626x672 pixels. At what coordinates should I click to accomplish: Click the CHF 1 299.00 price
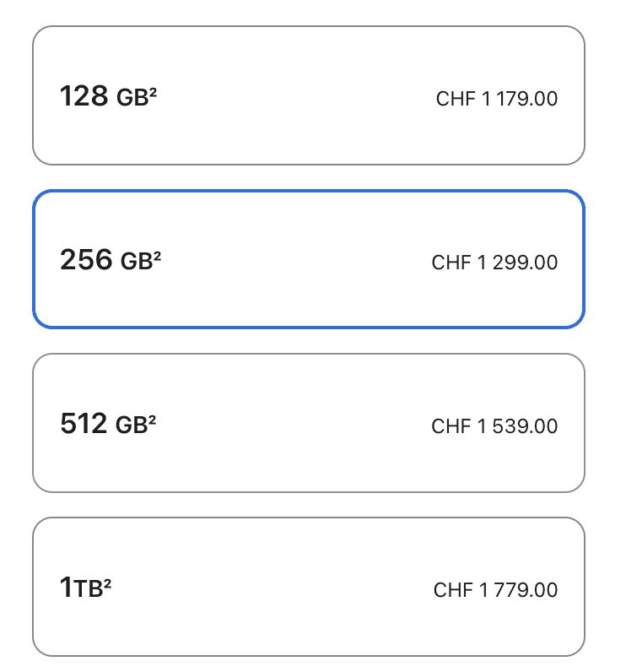494,263
